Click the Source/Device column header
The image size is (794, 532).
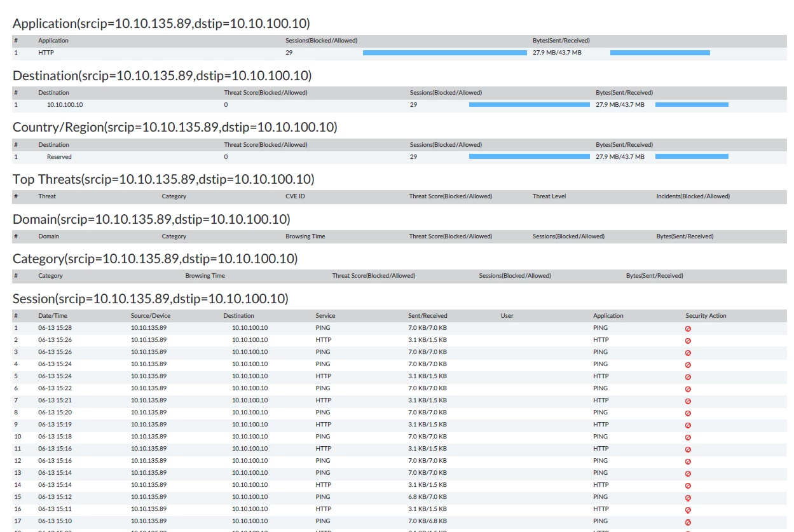[x=151, y=316]
